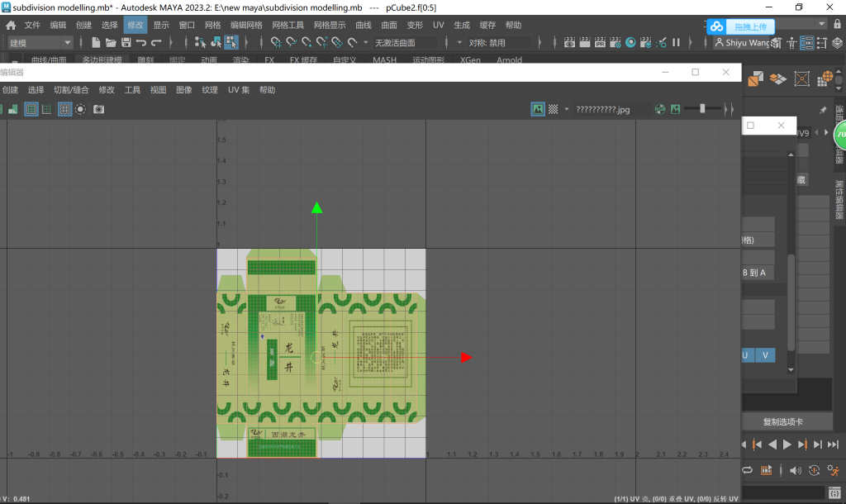Click the checkered sphere UV icon

tap(825, 79)
